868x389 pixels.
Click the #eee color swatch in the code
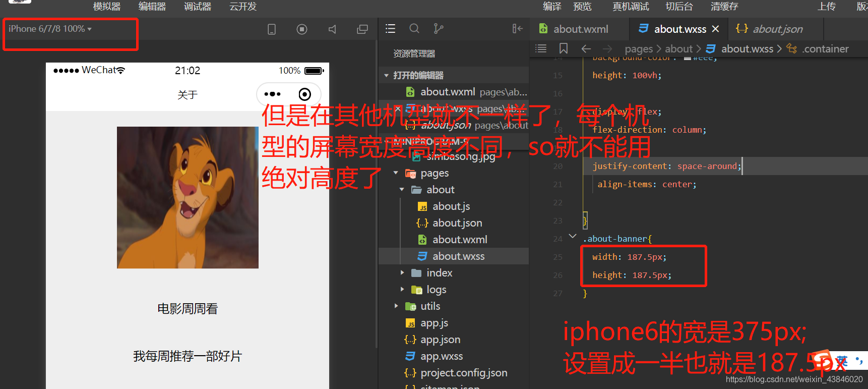point(687,58)
